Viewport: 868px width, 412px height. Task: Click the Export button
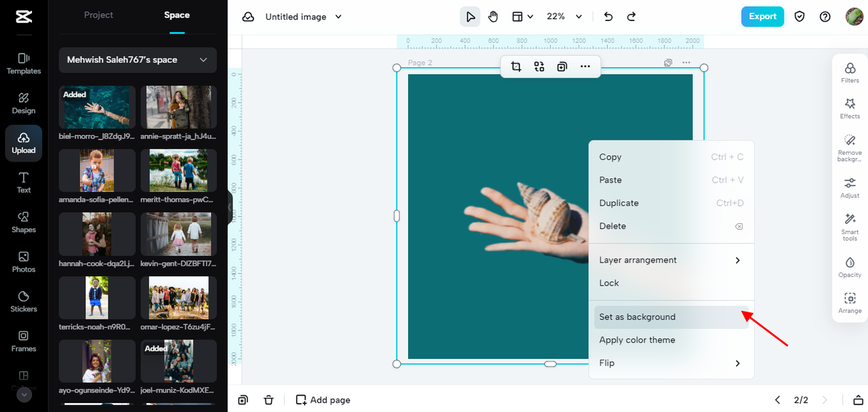[x=762, y=17]
